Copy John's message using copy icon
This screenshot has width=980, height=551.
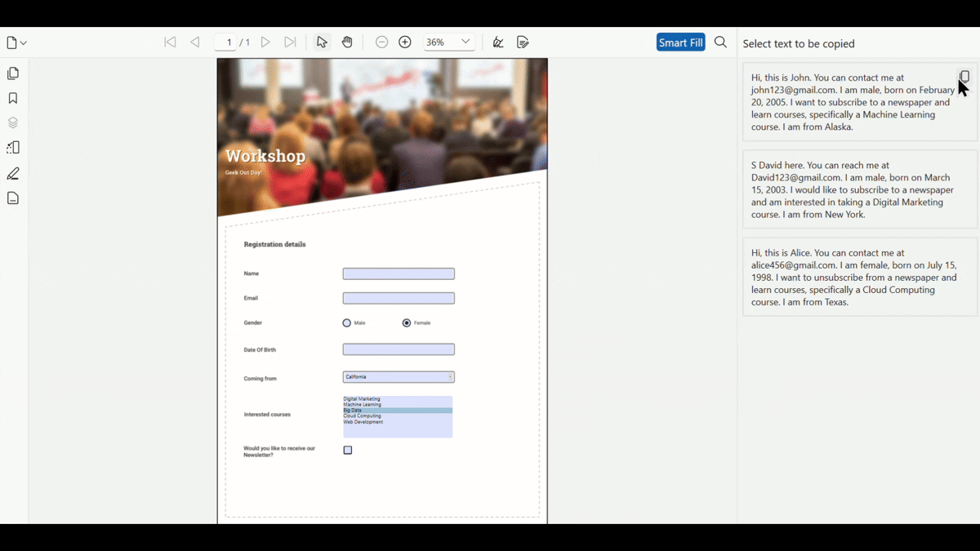click(x=964, y=76)
